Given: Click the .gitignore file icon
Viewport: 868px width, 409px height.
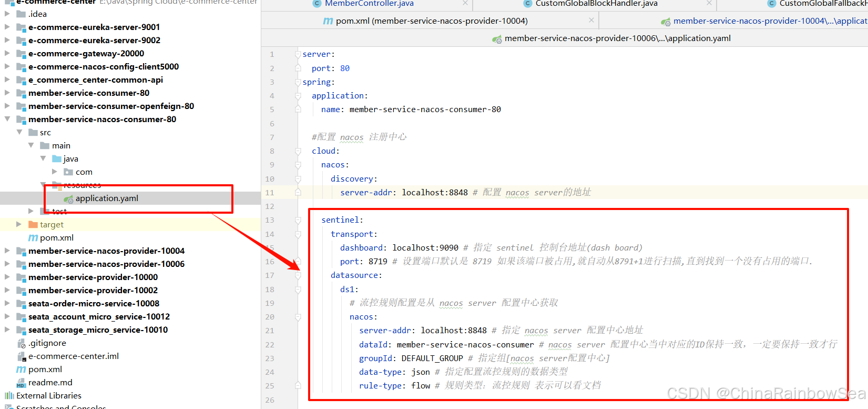Looking at the screenshot, I should [22, 343].
